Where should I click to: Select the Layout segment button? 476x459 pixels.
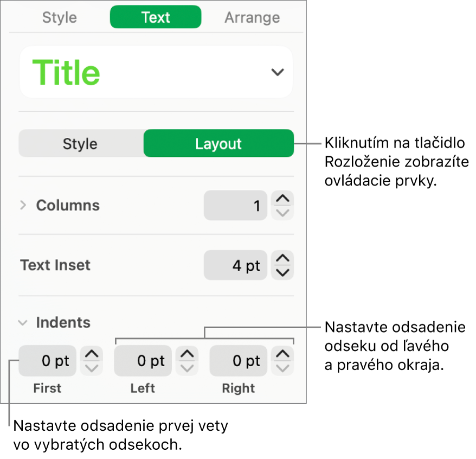coord(218,144)
